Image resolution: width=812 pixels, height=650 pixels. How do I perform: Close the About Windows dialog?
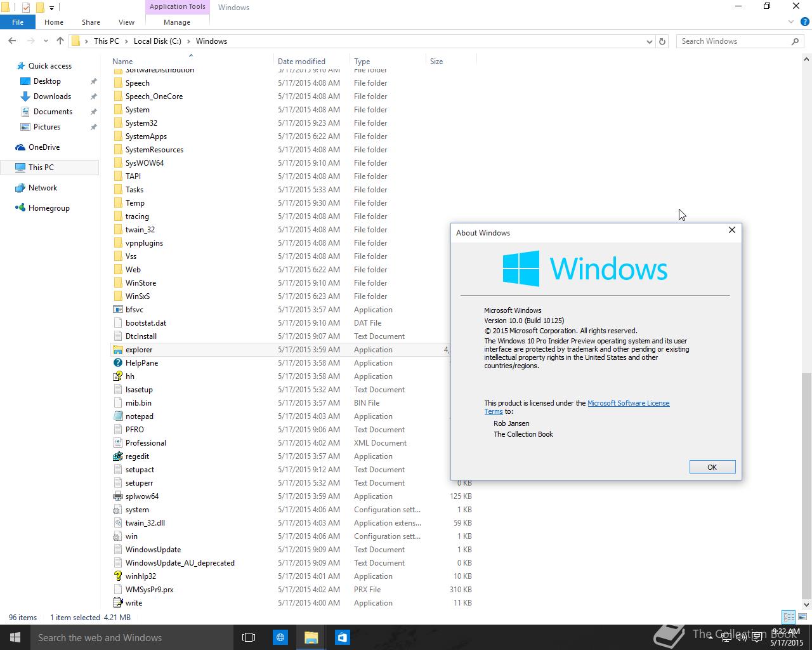pyautogui.click(x=732, y=230)
